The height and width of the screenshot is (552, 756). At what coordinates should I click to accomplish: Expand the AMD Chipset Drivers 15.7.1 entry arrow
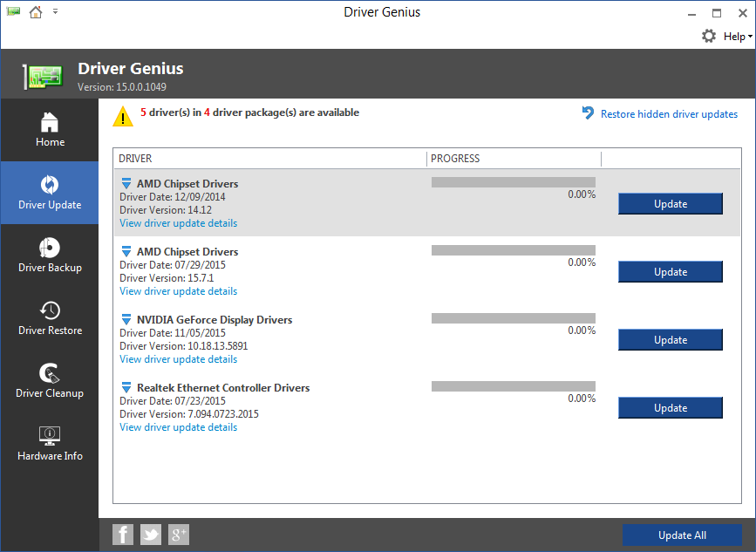(126, 252)
